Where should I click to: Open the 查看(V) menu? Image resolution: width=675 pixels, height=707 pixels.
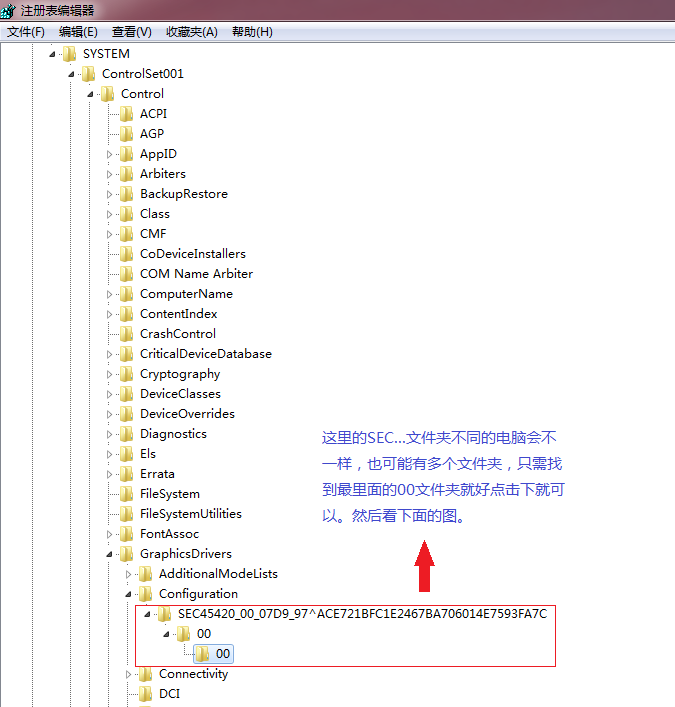[x=131, y=32]
